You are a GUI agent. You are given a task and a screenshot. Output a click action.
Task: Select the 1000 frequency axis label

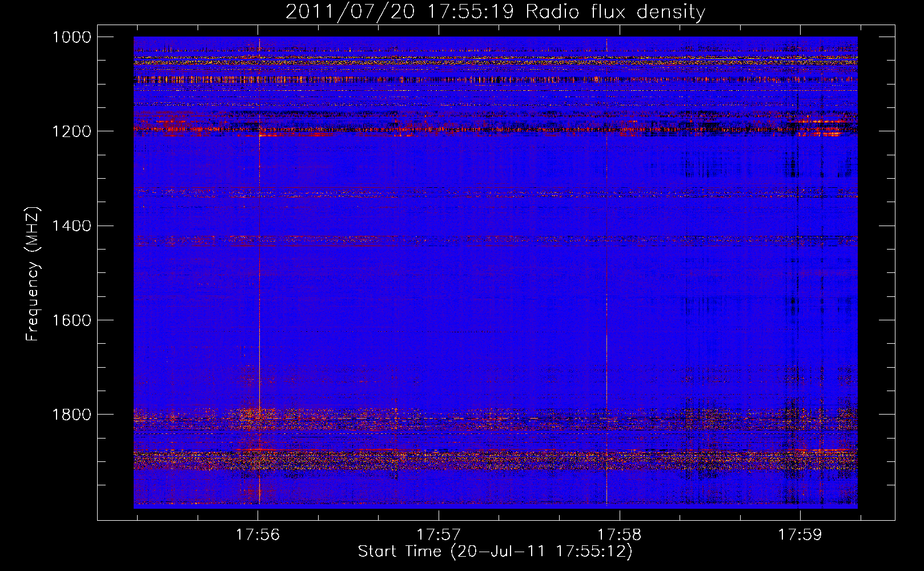point(71,37)
